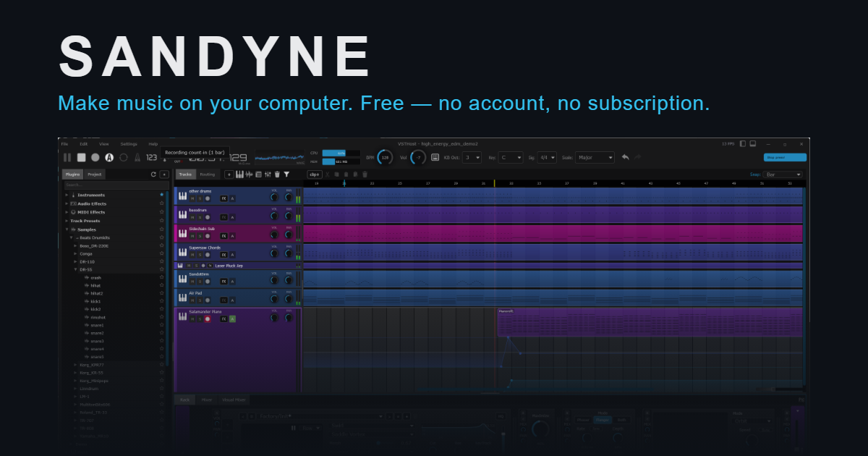Click FX on the Laser Pluck Arp track
Screen dimensions: 868x456
210,266
